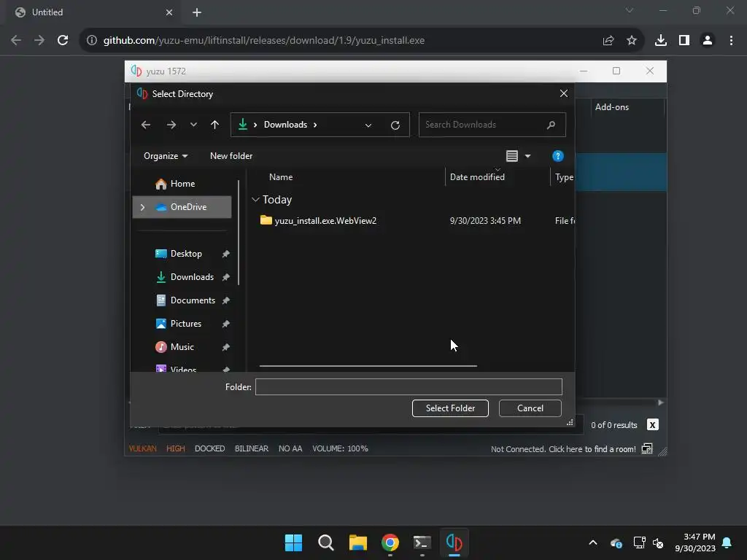The height and width of the screenshot is (560, 747).
Task: Cancel the Select Directory dialog
Action: coord(530,408)
